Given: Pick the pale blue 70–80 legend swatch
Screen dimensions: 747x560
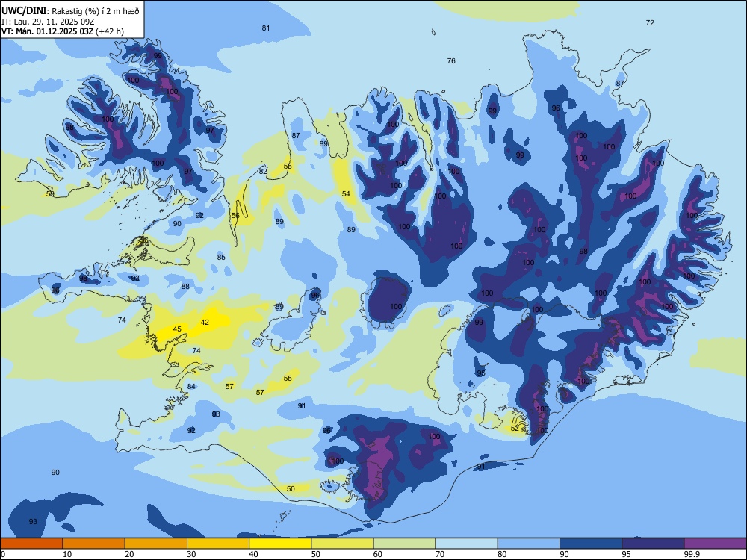Looking at the screenshot, I should click(467, 544).
